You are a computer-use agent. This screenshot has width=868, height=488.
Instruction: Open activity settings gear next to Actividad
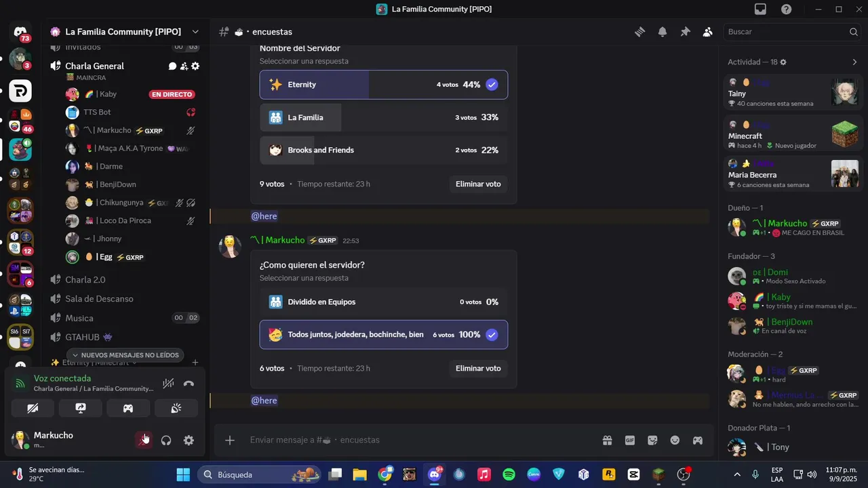tap(783, 62)
